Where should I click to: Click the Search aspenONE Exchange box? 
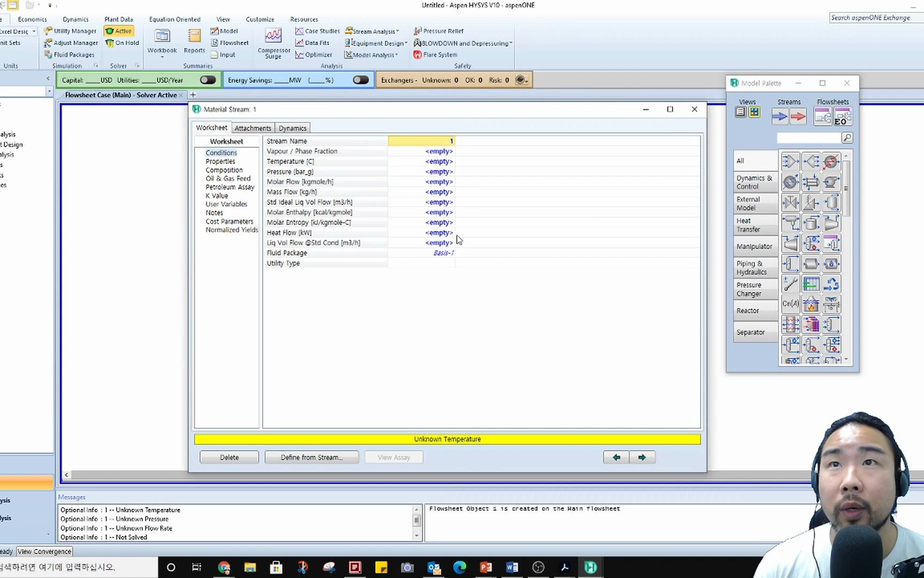pos(876,18)
